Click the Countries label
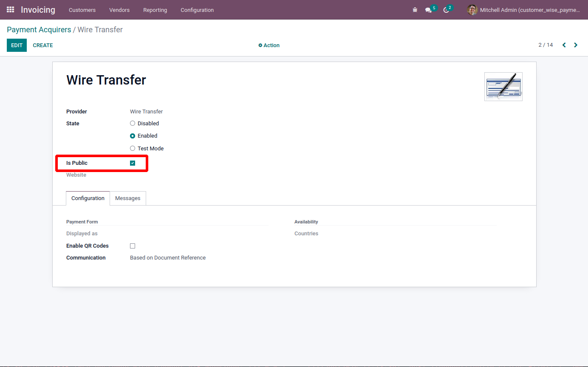Image resolution: width=588 pixels, height=367 pixels. click(306, 234)
